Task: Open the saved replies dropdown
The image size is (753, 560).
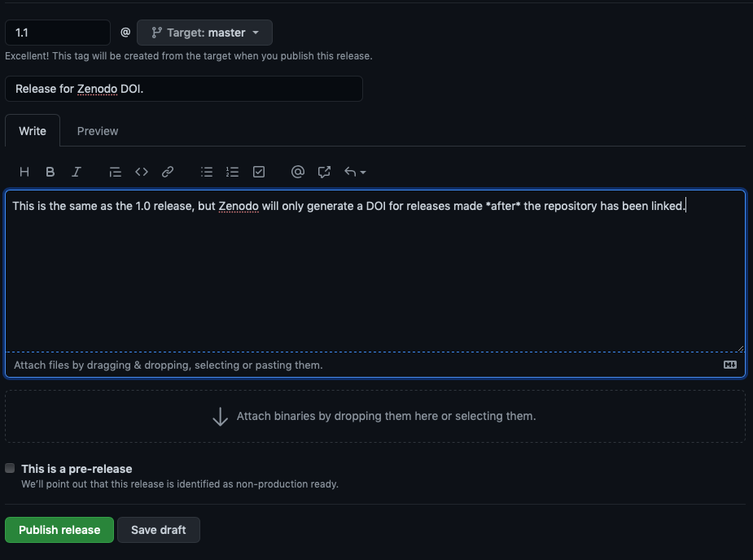Action: pos(355,172)
